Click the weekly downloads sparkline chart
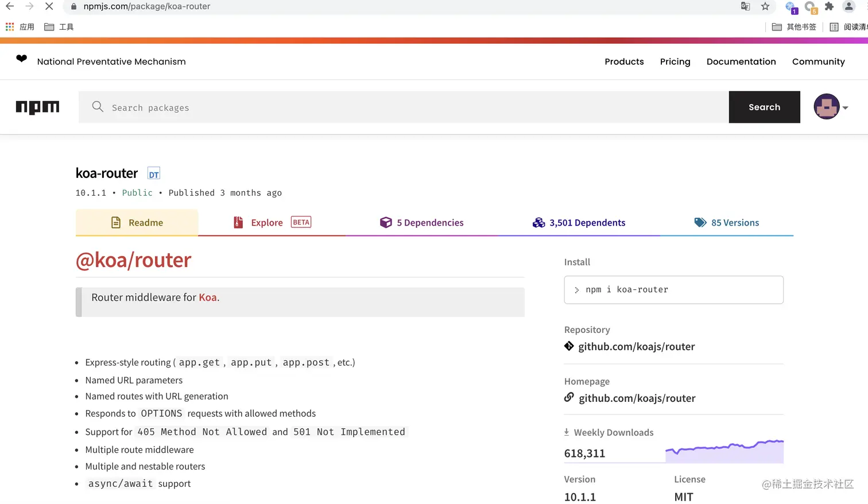This screenshot has width=868, height=504. pyautogui.click(x=724, y=451)
